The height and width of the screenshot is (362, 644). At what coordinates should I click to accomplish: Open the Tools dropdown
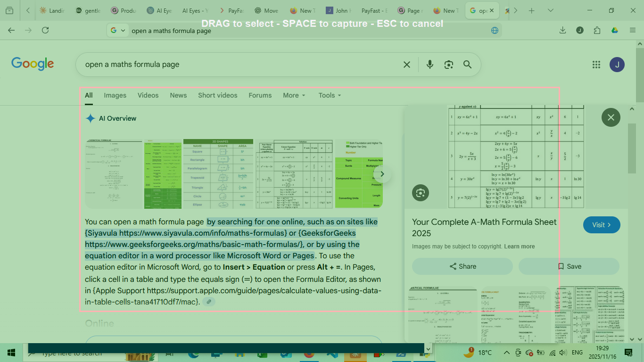click(x=329, y=95)
